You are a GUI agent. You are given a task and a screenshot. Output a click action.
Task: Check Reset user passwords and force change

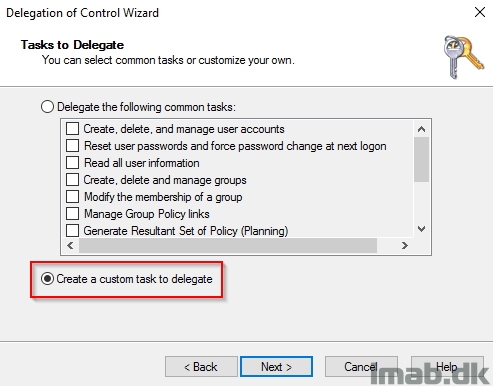72,146
